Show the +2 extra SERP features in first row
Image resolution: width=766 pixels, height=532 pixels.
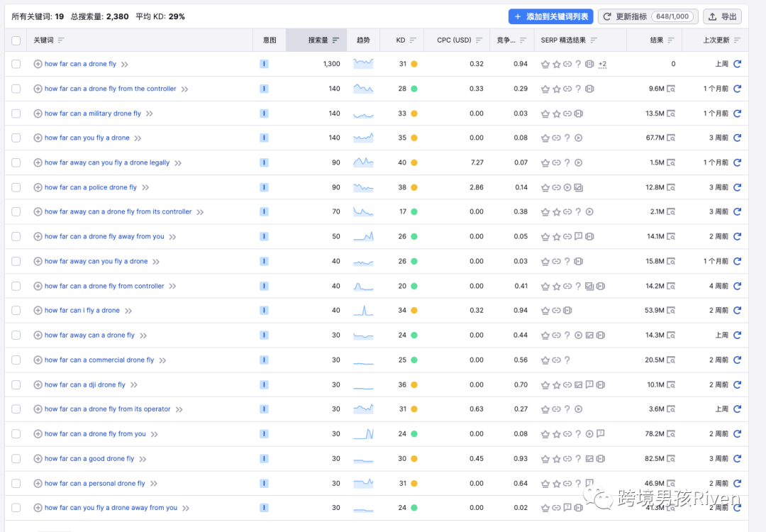tap(602, 64)
